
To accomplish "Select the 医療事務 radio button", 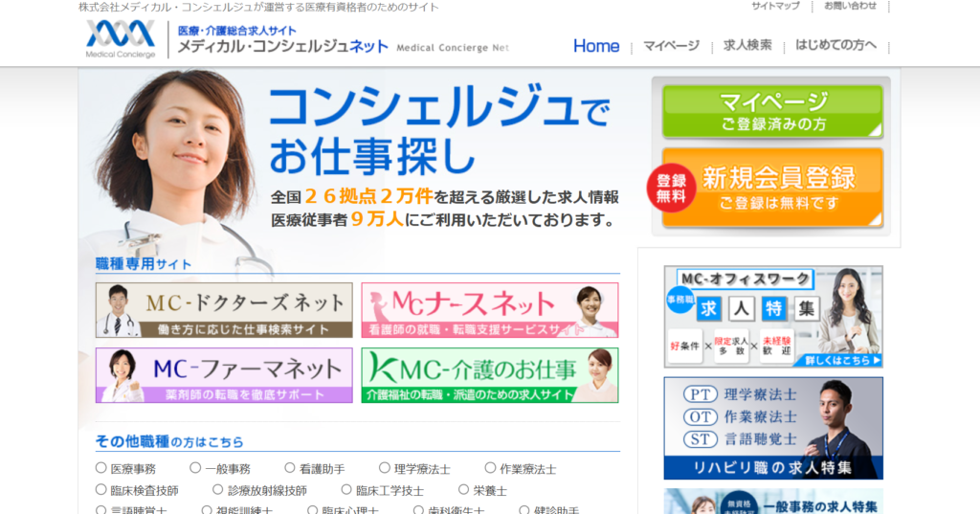I will tap(101, 468).
